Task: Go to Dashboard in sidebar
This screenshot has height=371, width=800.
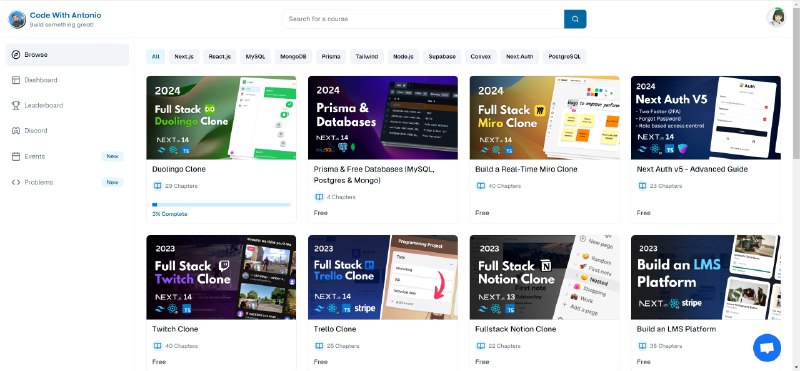Action: 67,80
